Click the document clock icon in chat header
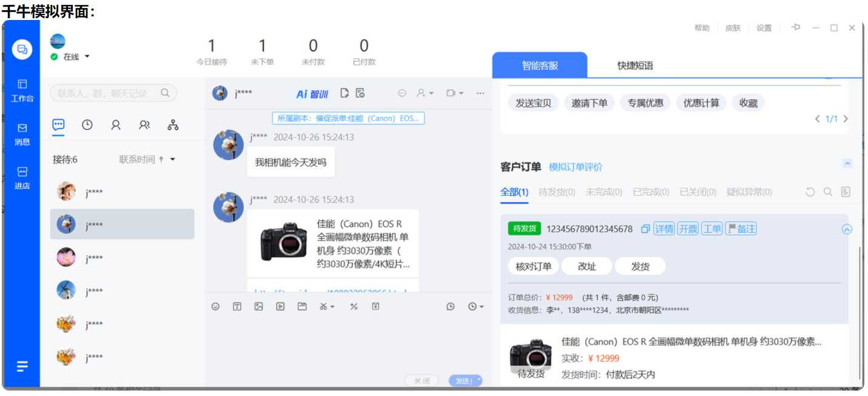The height and width of the screenshot is (396, 868). click(x=360, y=93)
